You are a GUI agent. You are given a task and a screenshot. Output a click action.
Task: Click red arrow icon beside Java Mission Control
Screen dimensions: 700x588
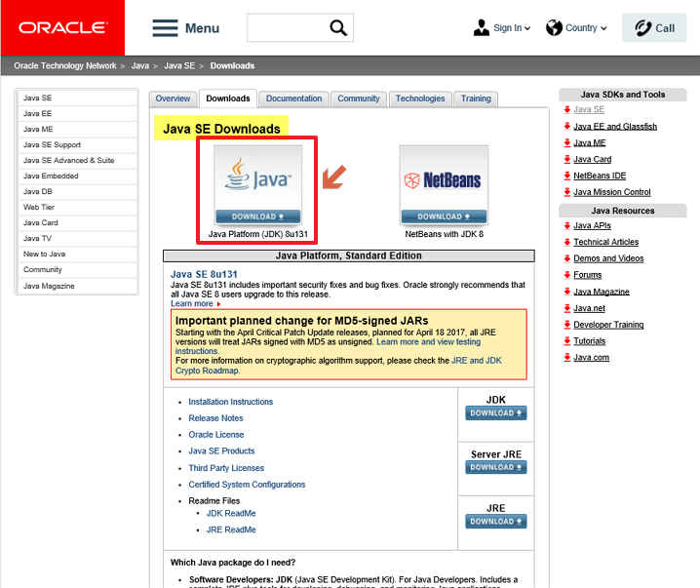click(567, 192)
